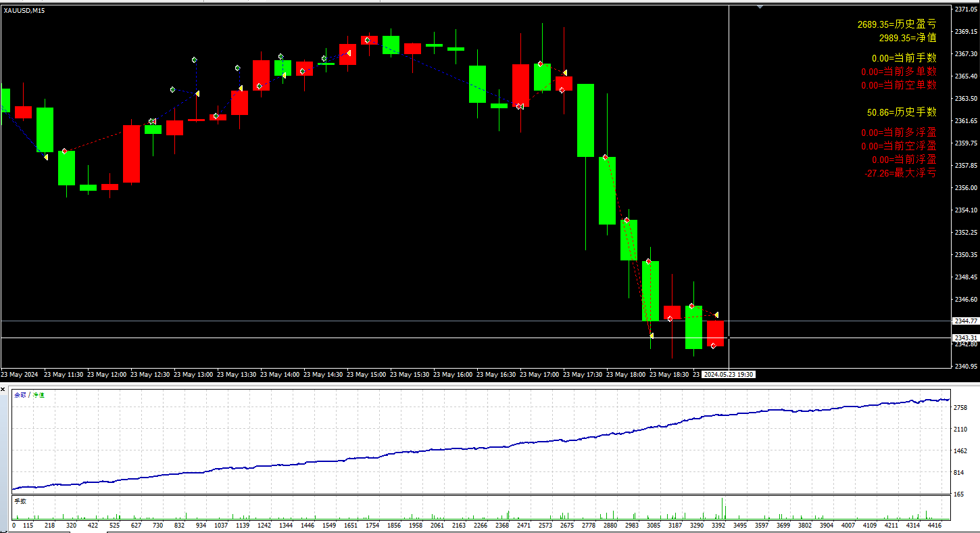Click the 2024.05.23 19:30 crosshair time label

coord(729,374)
